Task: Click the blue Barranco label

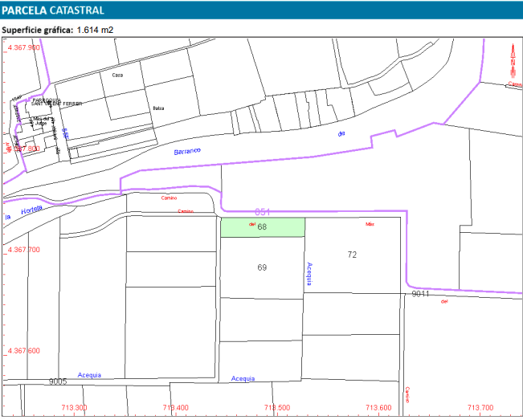Action: coord(188,151)
